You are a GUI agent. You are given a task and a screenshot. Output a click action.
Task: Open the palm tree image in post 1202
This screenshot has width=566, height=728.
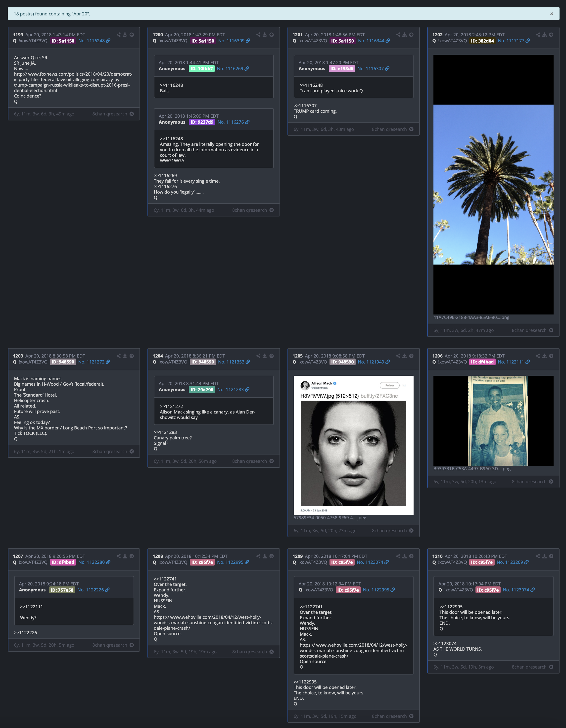[x=493, y=185]
